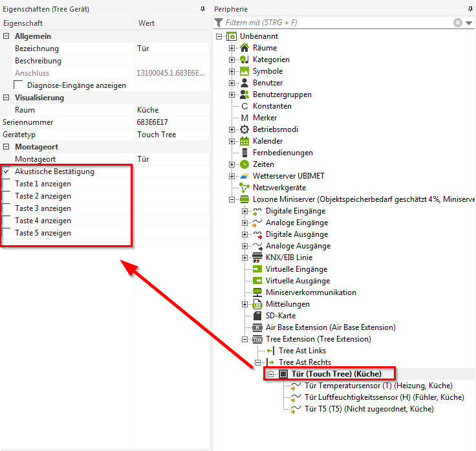The height and width of the screenshot is (451, 476).
Task: Click the Gerätetyp value Touch Tree
Action: 172,135
